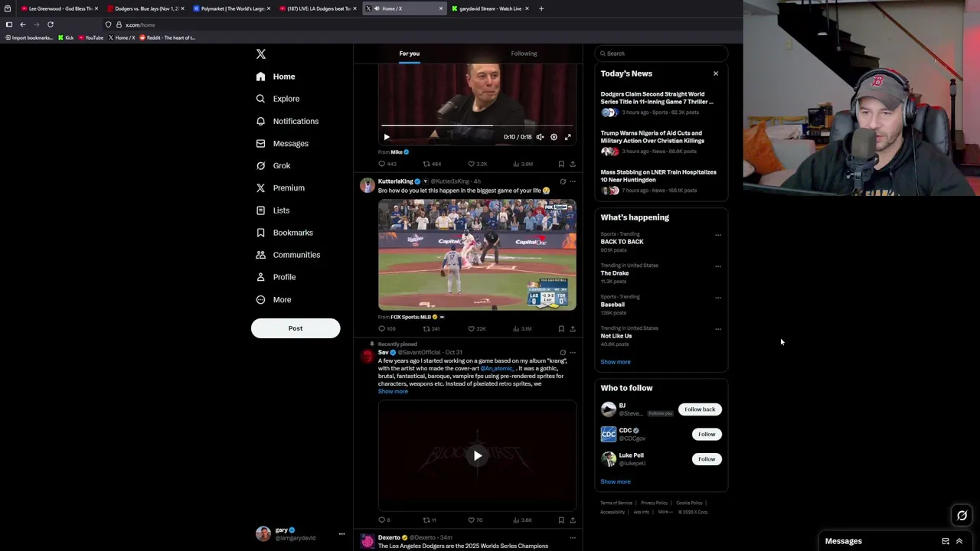The image size is (980, 551).
Task: Click the white Post button
Action: [x=296, y=328]
